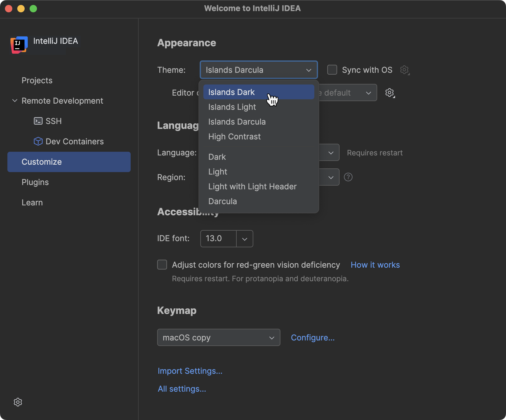Open the How it works link

tap(375, 265)
